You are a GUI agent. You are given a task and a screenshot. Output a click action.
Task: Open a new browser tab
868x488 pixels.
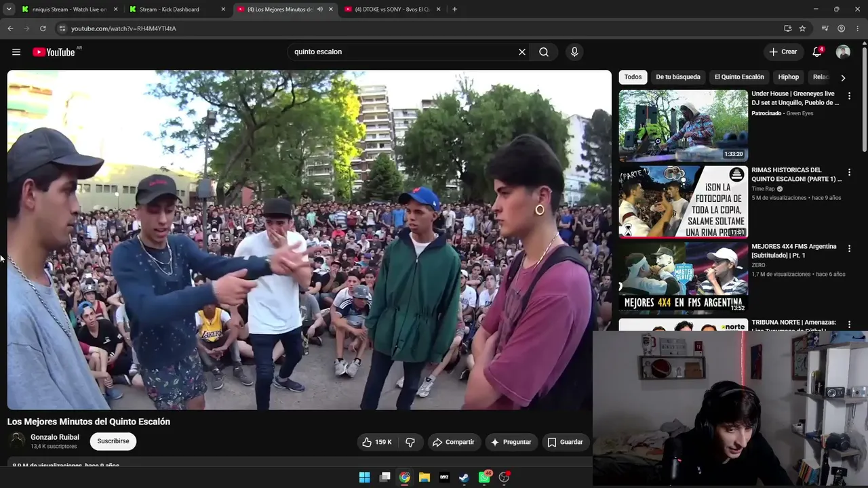tap(454, 9)
